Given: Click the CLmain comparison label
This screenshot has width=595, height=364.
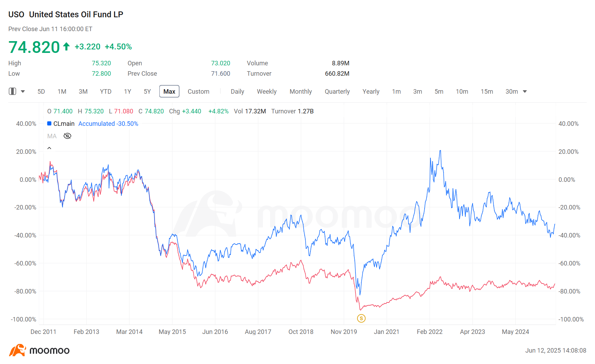Looking at the screenshot, I should tap(64, 124).
